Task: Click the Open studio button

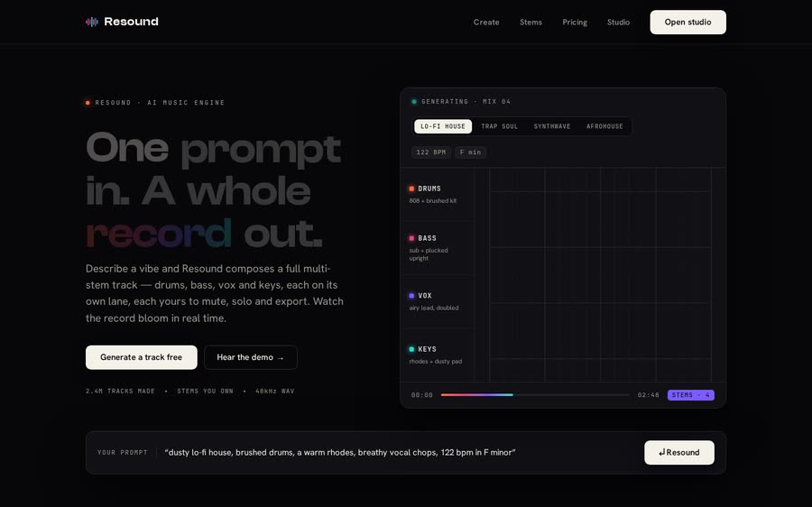Action: tap(687, 23)
